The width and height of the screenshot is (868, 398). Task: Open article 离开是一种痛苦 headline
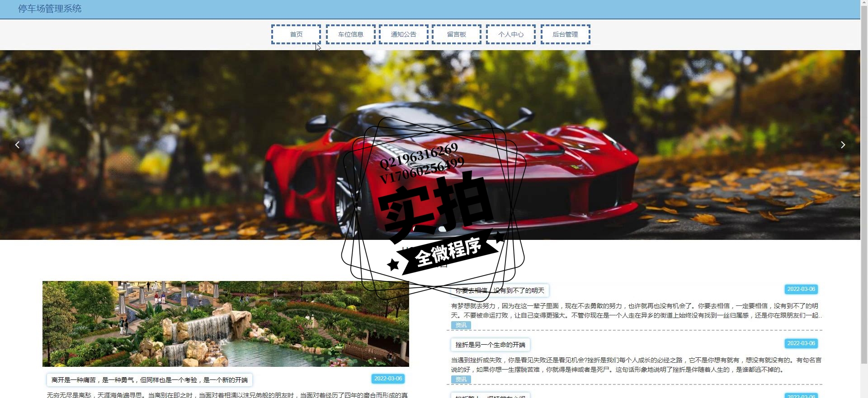[150, 380]
